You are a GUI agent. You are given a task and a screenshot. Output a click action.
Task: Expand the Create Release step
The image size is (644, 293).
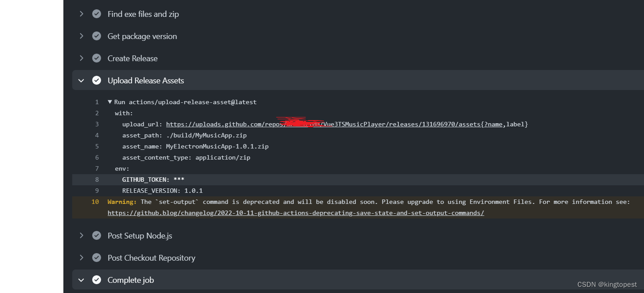[81, 58]
